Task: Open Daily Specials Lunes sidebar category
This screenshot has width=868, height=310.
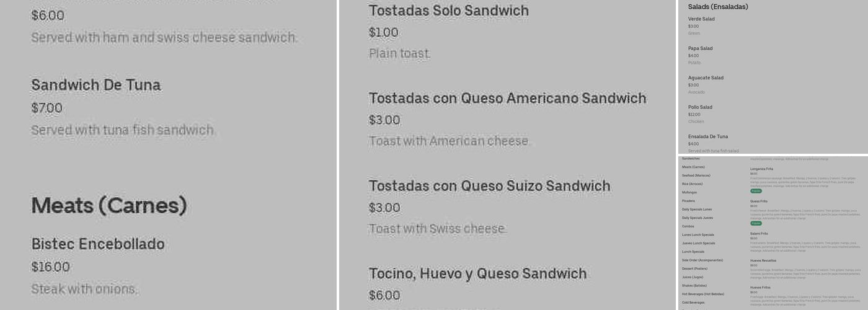Action: [x=697, y=210]
